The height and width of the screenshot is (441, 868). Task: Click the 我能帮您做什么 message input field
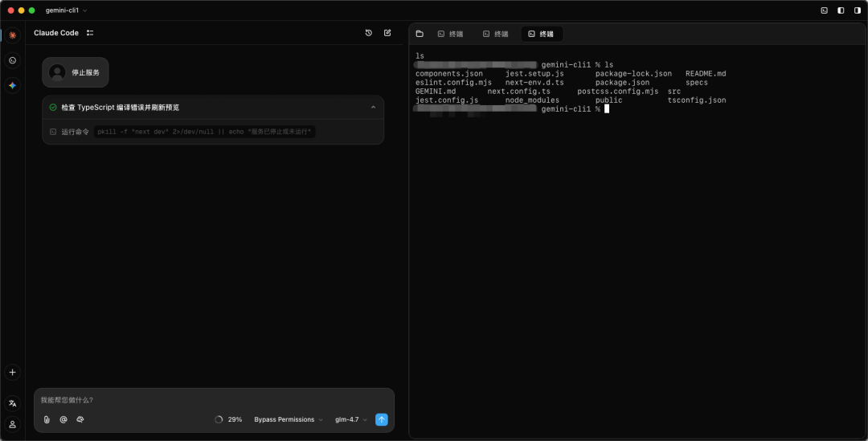click(x=214, y=400)
